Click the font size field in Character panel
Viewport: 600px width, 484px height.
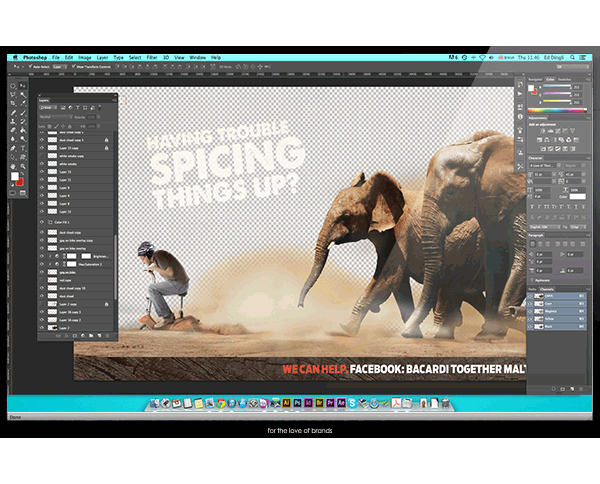point(542,174)
